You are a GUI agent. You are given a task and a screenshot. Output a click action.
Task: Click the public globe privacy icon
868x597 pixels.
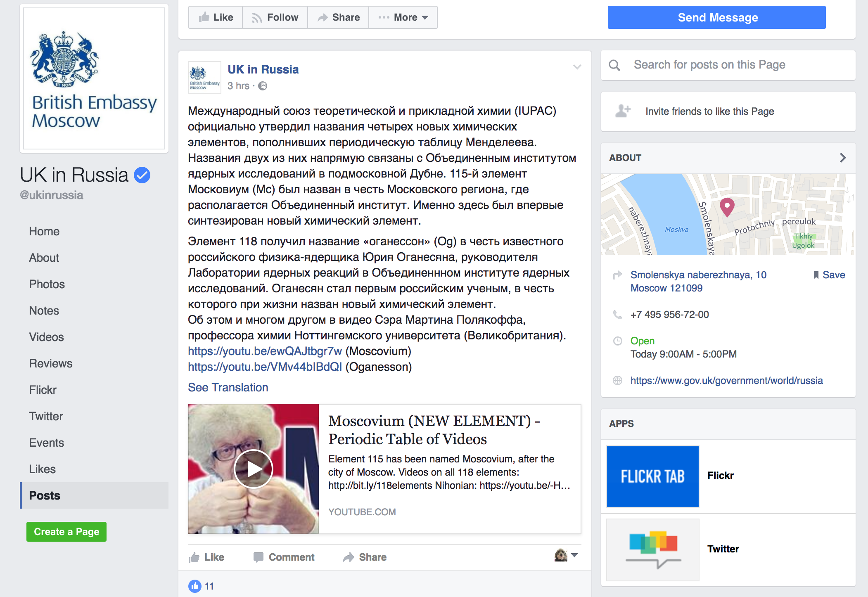coord(263,86)
